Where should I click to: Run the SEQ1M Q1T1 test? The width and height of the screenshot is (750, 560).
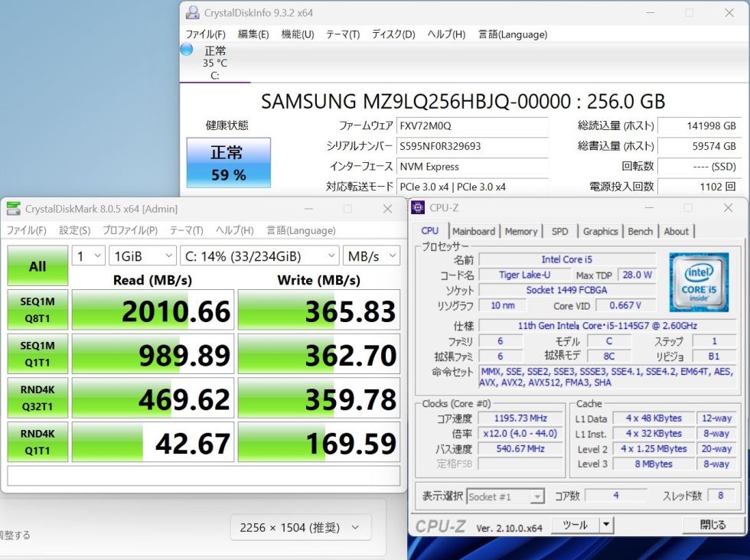point(37,354)
